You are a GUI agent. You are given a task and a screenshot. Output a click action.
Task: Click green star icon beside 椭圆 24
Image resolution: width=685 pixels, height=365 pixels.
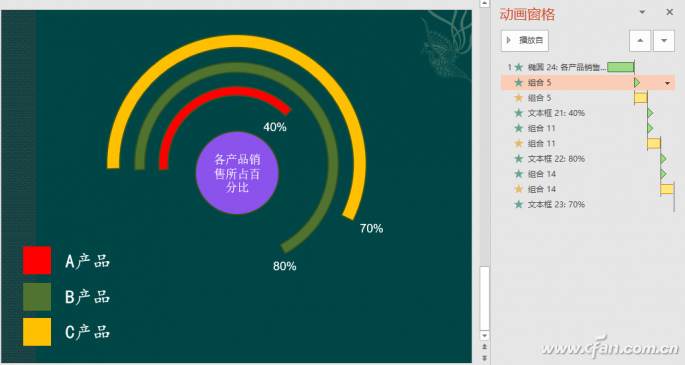pos(519,67)
